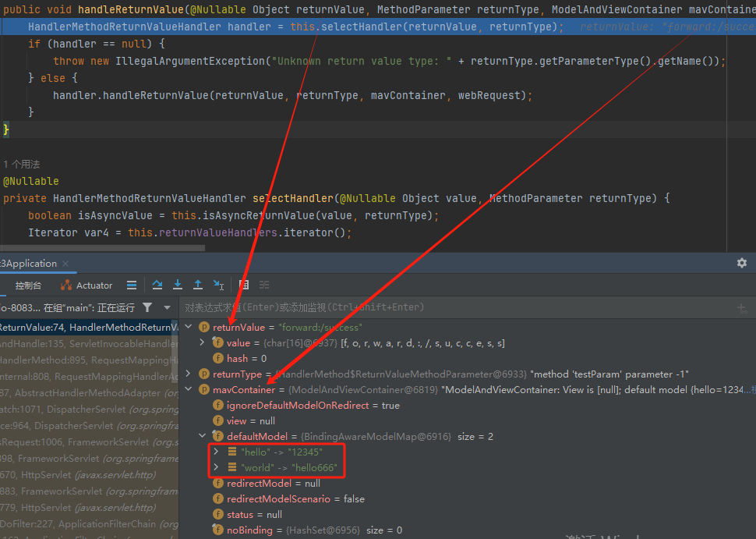Click the field icon beside redirectModelScenario
The width and height of the screenshot is (756, 539).
[x=218, y=498]
